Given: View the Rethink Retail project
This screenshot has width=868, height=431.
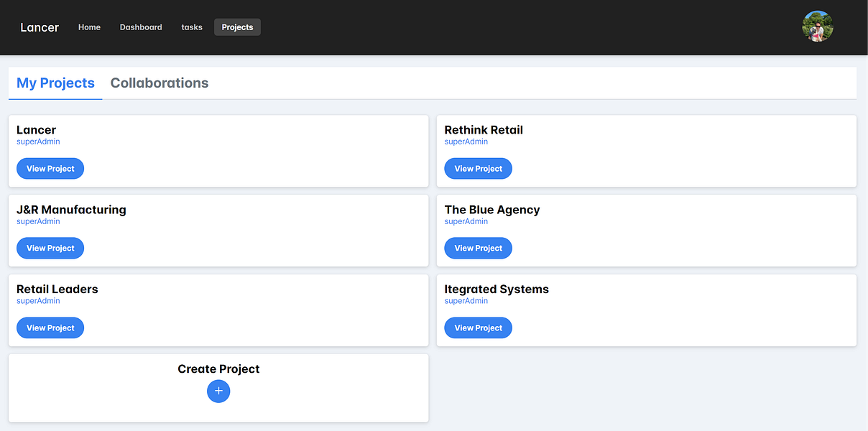Looking at the screenshot, I should (x=478, y=169).
